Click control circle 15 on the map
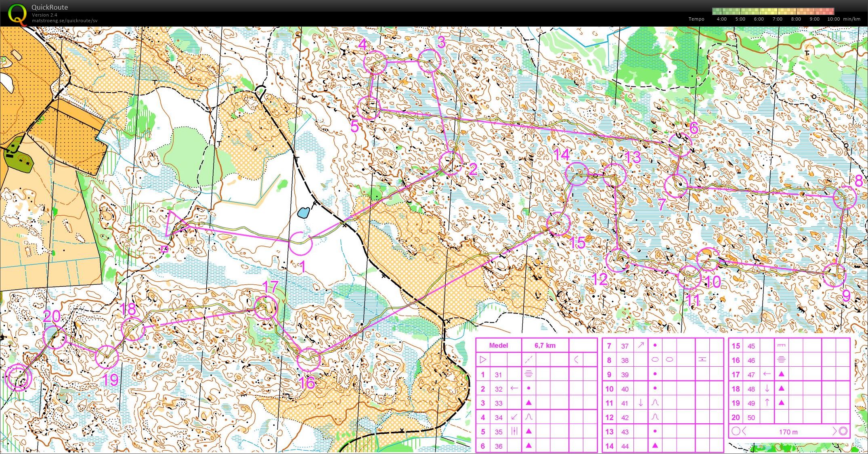This screenshot has height=454, width=868. (x=558, y=224)
